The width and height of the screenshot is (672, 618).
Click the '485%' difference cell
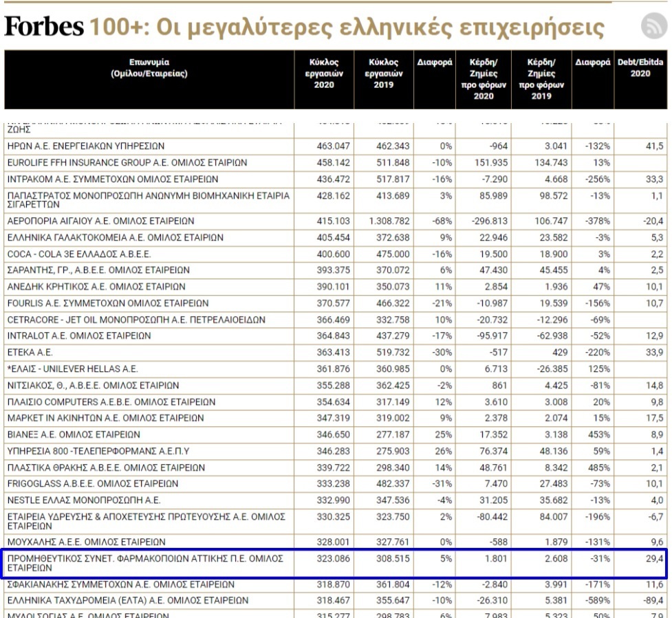click(599, 467)
